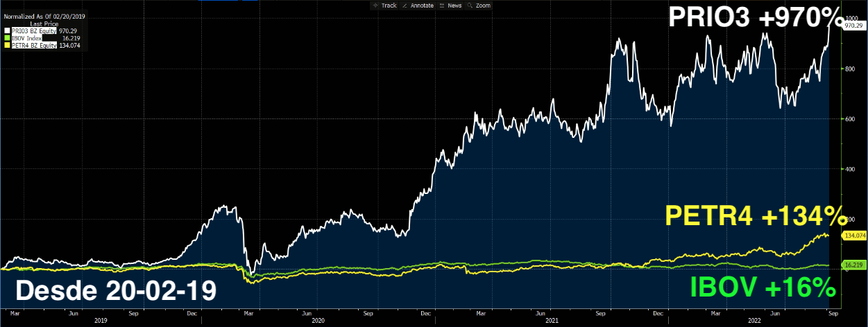868x327 pixels.
Task: Click the yellow 134.074 axis price tag
Action: coord(854,236)
